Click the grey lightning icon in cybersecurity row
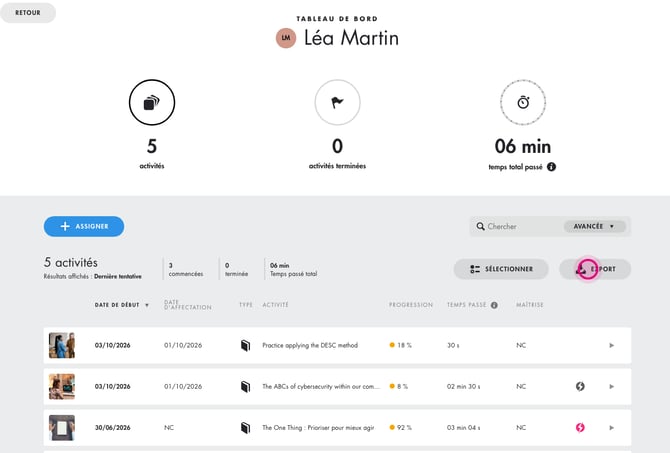670x453 pixels. [580, 386]
